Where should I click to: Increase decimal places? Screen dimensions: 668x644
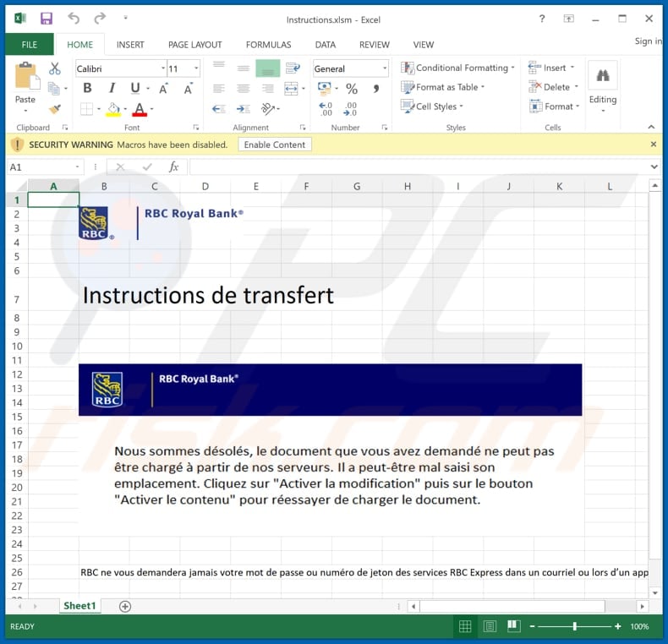326,109
